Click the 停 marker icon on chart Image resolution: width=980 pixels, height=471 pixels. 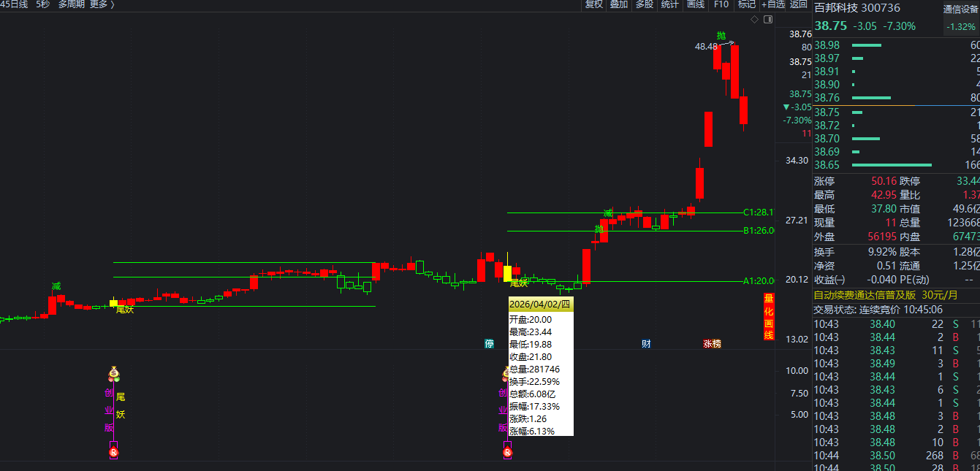pyautogui.click(x=489, y=343)
